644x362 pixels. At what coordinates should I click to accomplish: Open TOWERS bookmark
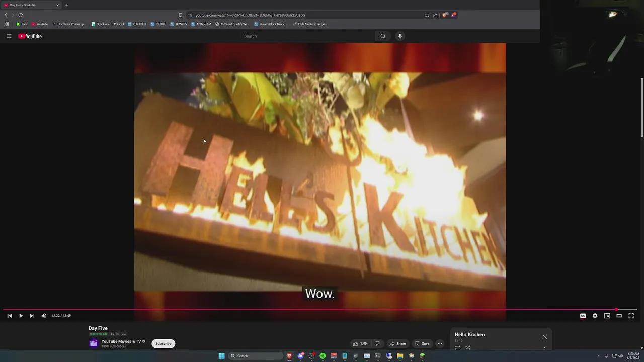pos(179,24)
